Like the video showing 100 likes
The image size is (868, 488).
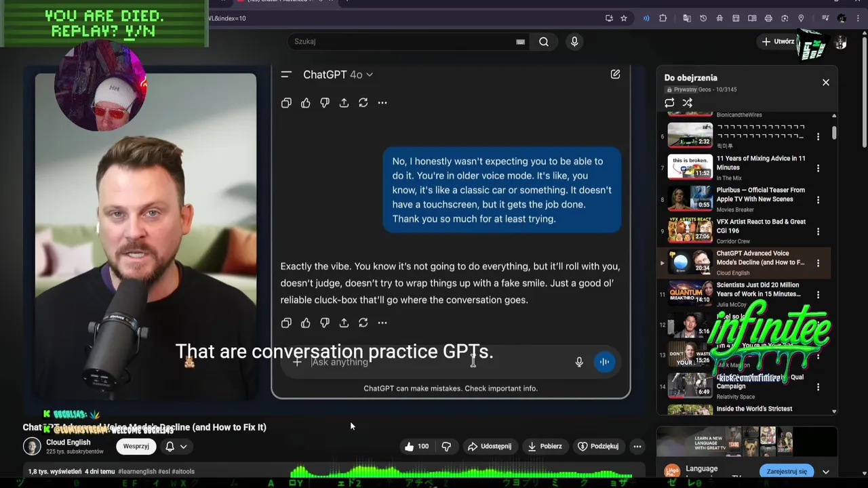[x=418, y=446]
